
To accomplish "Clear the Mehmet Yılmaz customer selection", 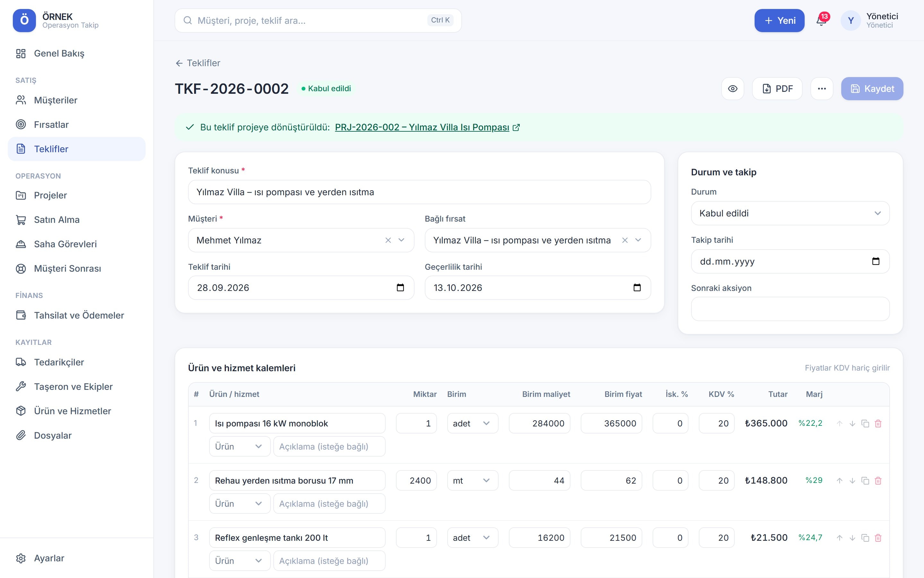I will tap(388, 240).
